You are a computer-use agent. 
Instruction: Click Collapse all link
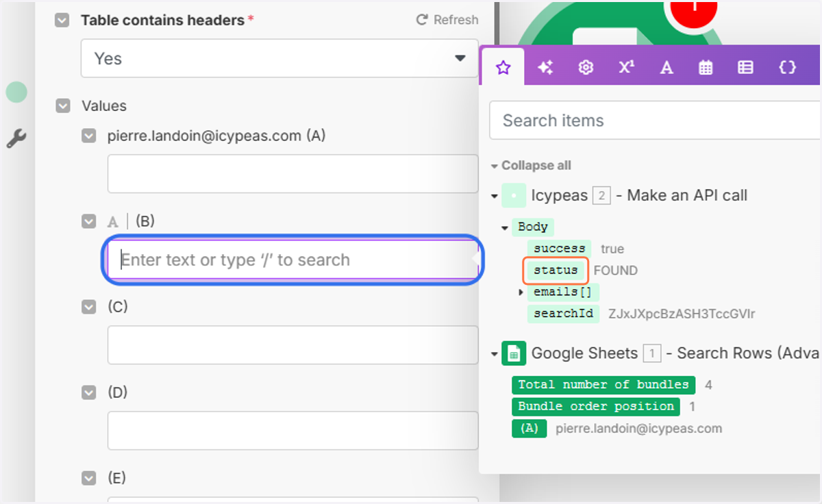[531, 166]
